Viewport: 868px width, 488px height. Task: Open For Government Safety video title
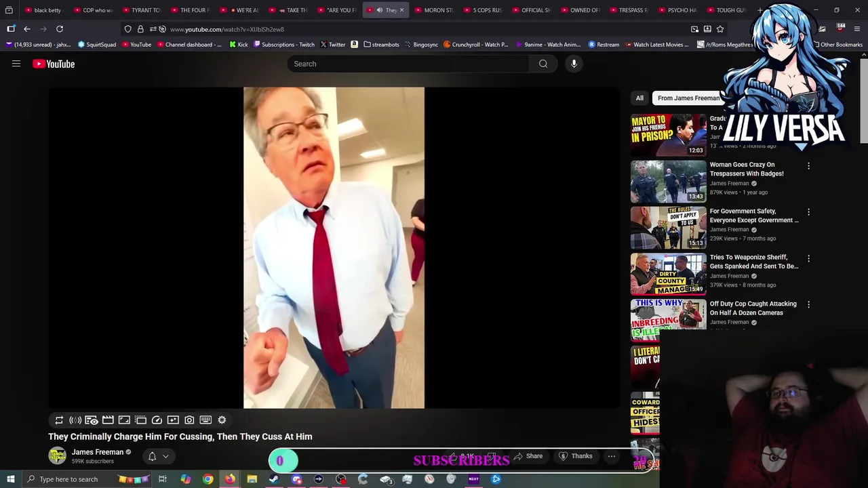pos(754,216)
